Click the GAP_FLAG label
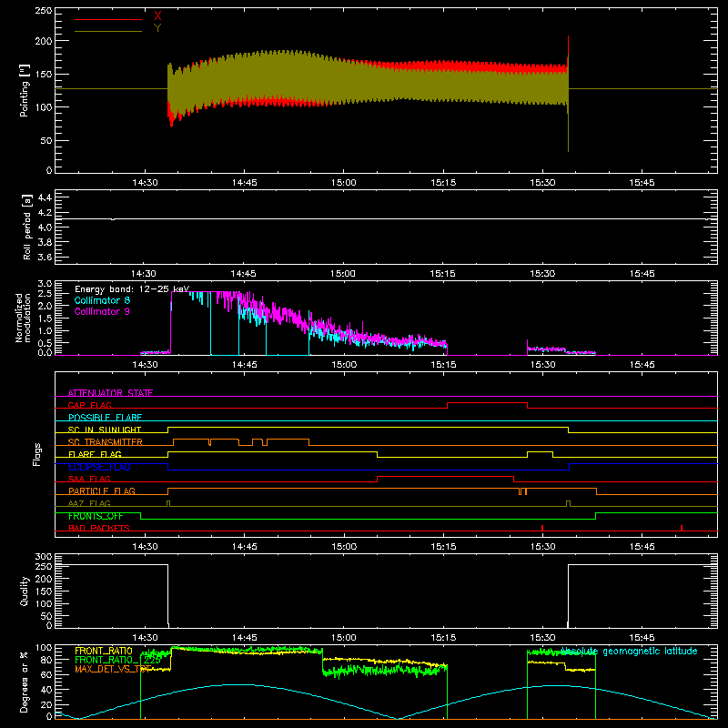This screenshot has width=728, height=728. 89,405
